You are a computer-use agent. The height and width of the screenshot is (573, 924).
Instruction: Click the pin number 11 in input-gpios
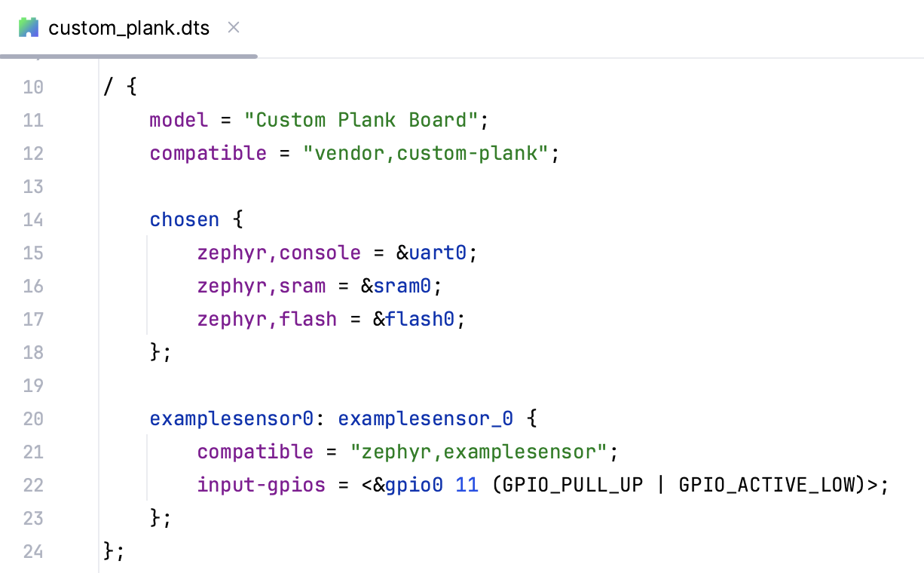pyautogui.click(x=467, y=485)
